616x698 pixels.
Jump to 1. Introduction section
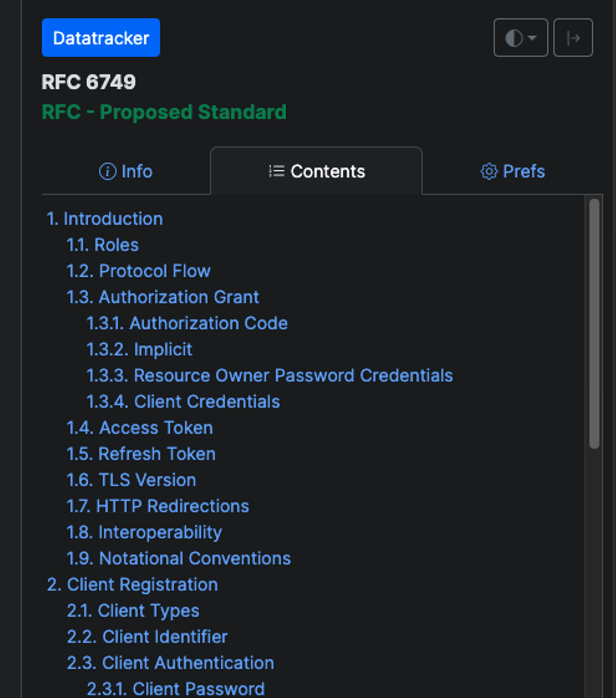click(105, 219)
